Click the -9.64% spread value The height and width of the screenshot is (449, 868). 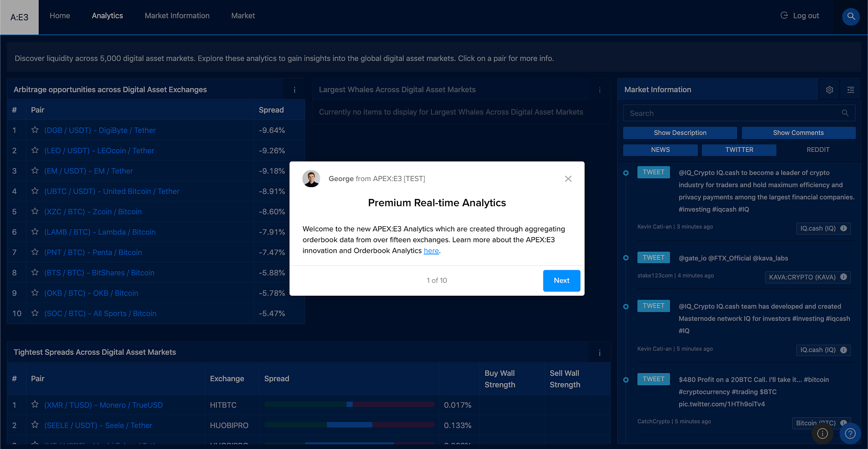(272, 130)
